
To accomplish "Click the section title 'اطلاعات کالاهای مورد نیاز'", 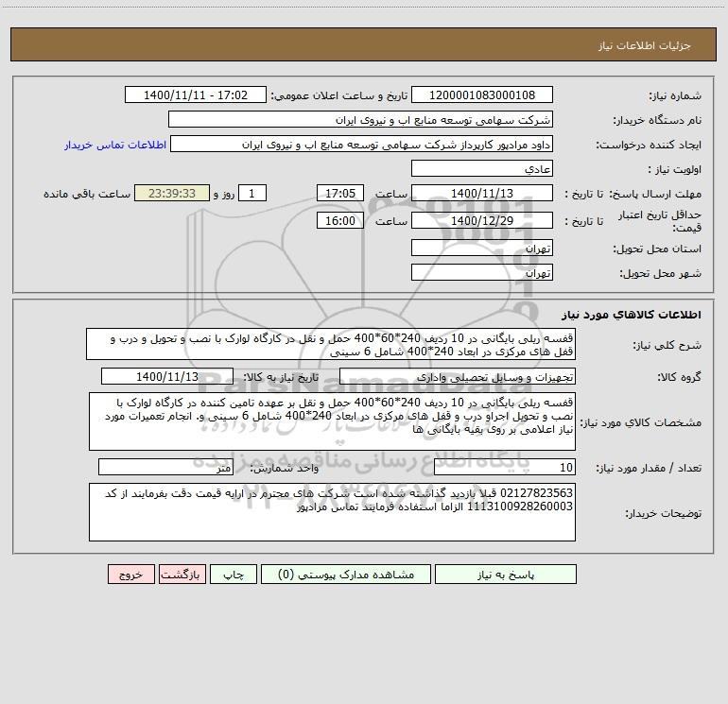I will (631, 315).
